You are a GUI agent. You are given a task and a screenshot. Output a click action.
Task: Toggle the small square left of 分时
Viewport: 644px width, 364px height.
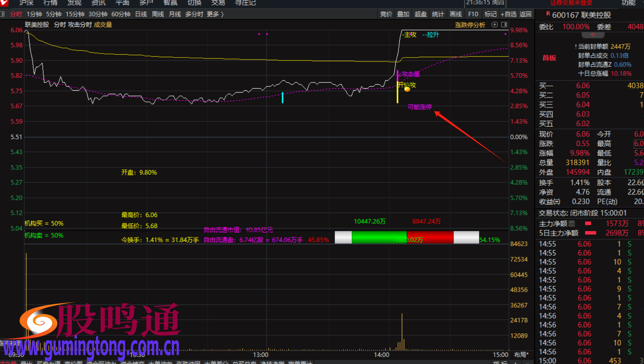point(3,14)
